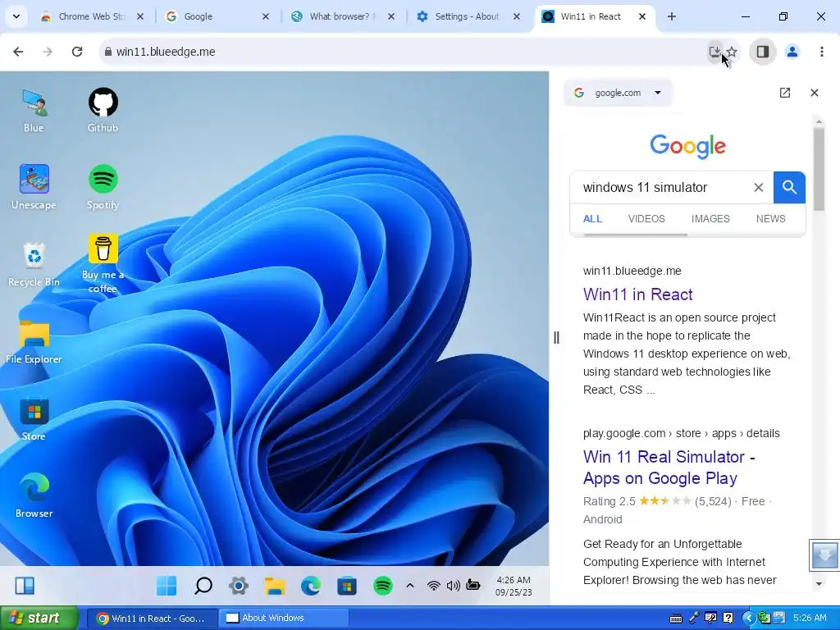Open the Spotify desktop shortcut

tap(103, 188)
